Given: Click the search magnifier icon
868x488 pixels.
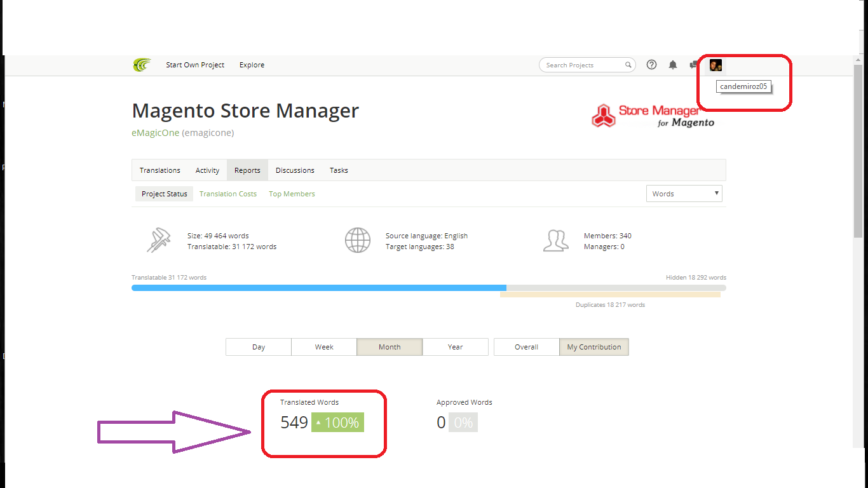Looking at the screenshot, I should click(628, 65).
